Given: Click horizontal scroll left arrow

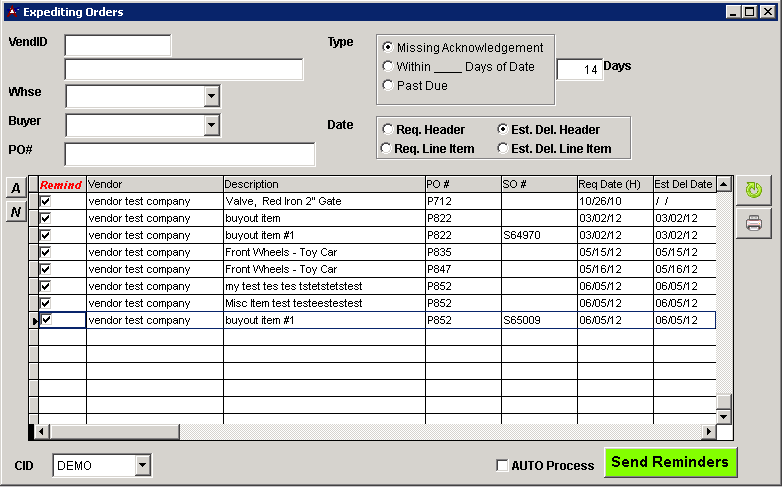Looking at the screenshot, I should 42,432.
